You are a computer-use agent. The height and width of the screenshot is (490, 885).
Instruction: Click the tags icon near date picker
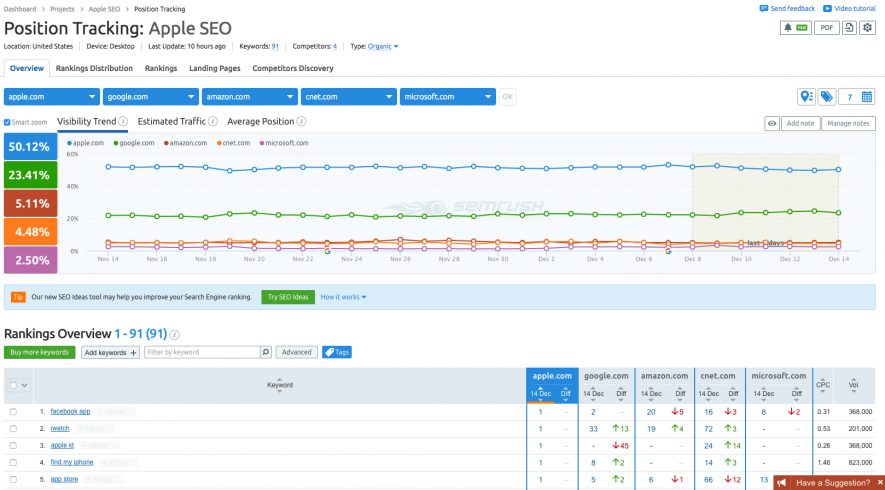[x=827, y=97]
